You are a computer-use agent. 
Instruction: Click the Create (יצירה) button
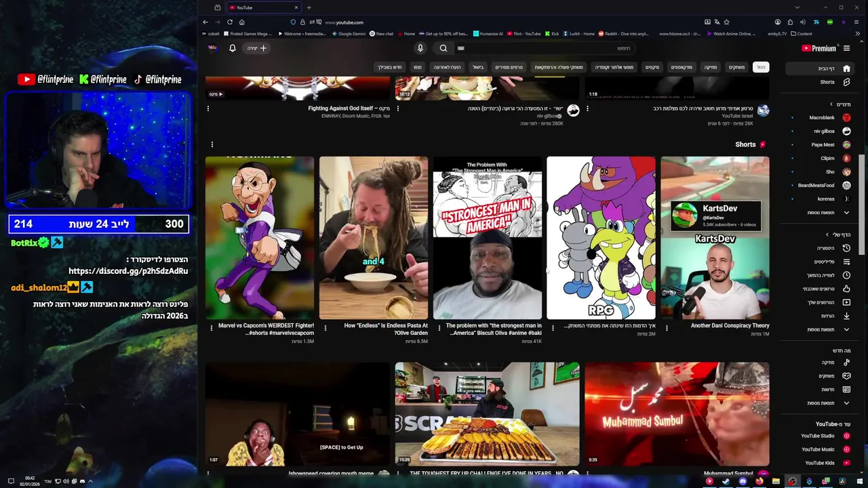257,48
